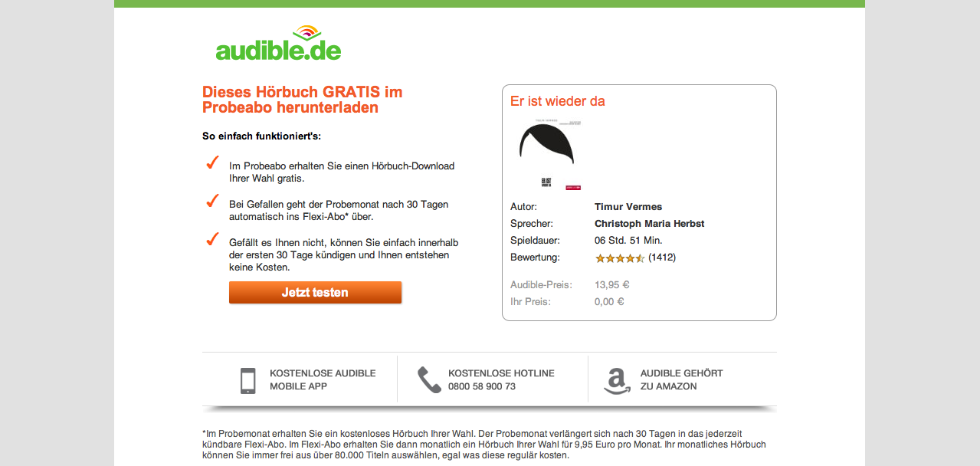
Task: Click the Dieses Hörbuch GRATIS headline
Action: coord(303,100)
